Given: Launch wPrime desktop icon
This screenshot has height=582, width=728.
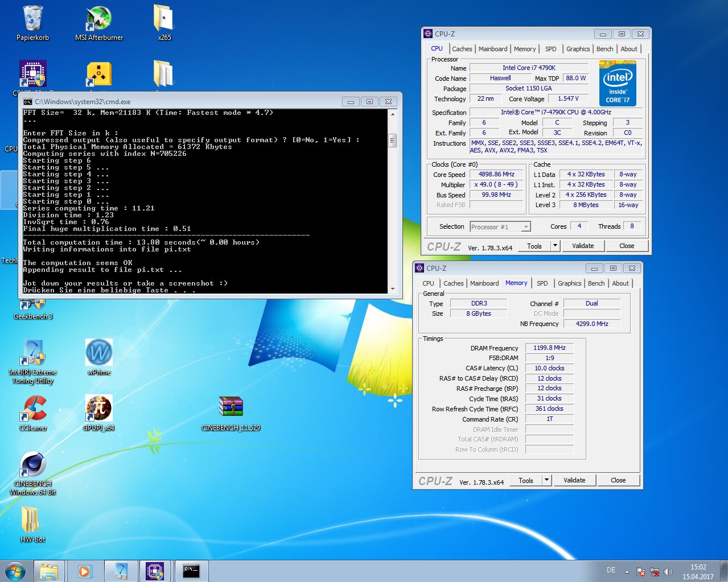Looking at the screenshot, I should [99, 357].
